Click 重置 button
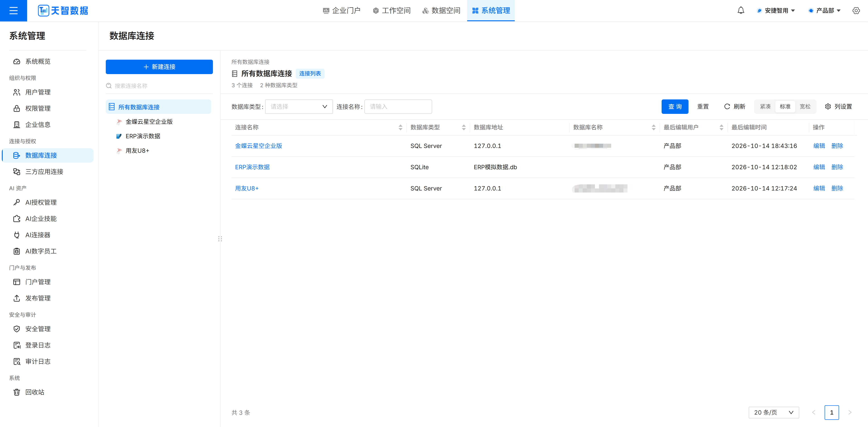The height and width of the screenshot is (427, 868). click(x=703, y=106)
